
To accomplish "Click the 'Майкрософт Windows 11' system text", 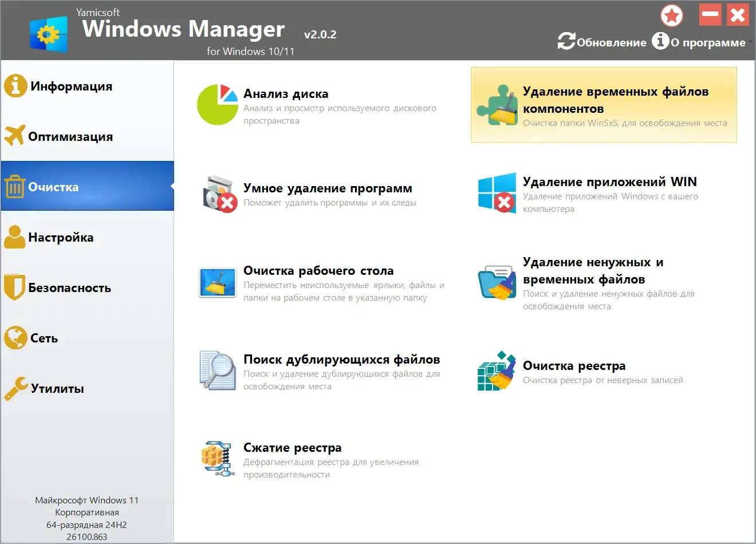I will click(87, 500).
